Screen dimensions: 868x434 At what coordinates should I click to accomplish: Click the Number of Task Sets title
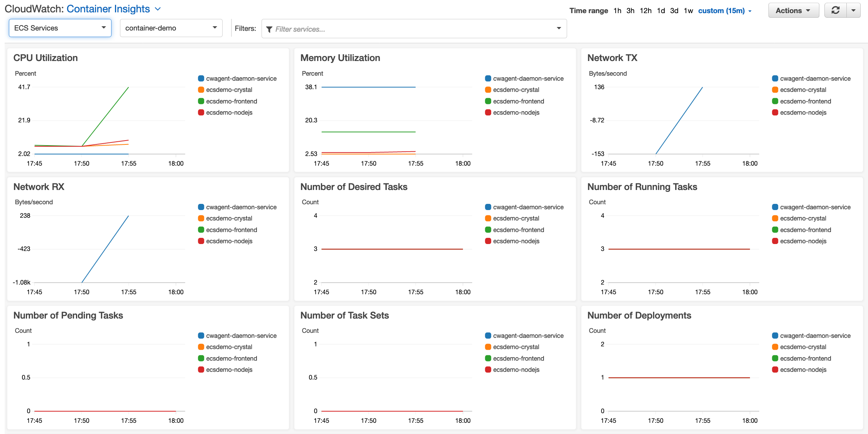pyautogui.click(x=344, y=315)
